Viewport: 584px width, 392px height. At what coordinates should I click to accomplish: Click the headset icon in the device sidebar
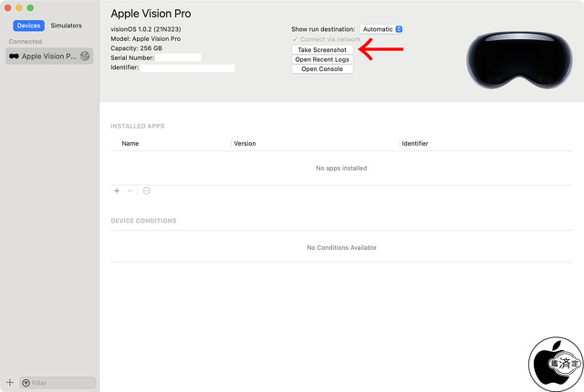pos(14,56)
